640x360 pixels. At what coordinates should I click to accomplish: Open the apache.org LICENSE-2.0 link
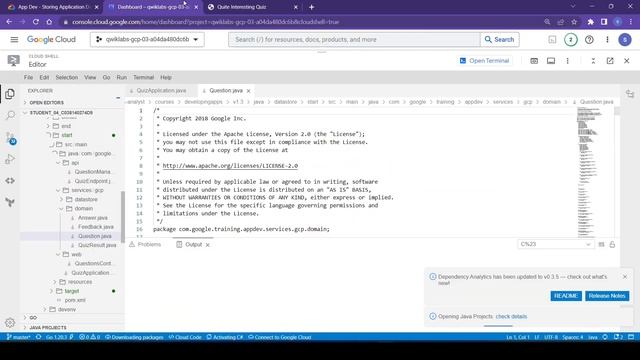pos(230,166)
